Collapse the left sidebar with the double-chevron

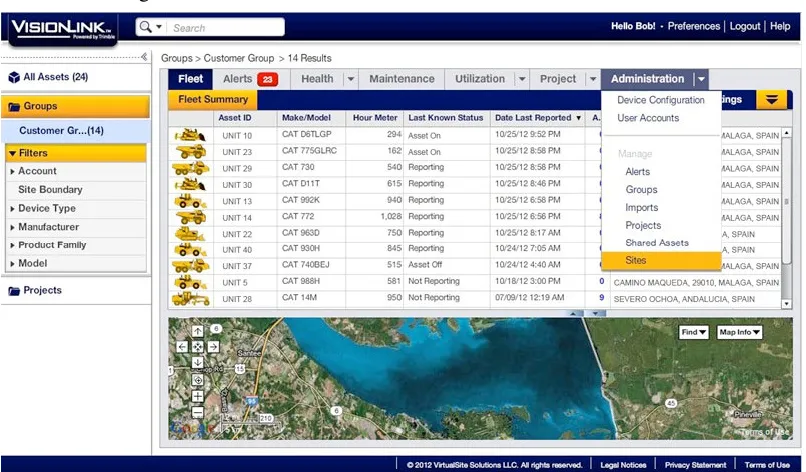tap(144, 57)
